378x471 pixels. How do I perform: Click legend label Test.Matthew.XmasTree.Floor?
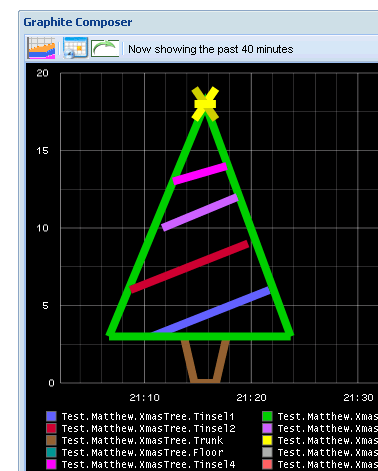coord(142,453)
